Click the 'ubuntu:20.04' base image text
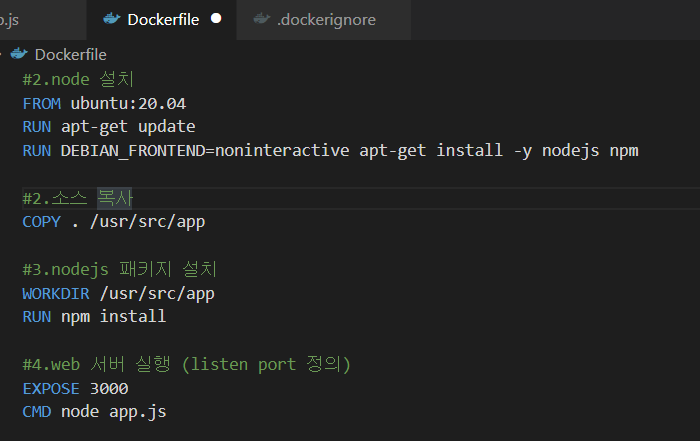 click(128, 104)
